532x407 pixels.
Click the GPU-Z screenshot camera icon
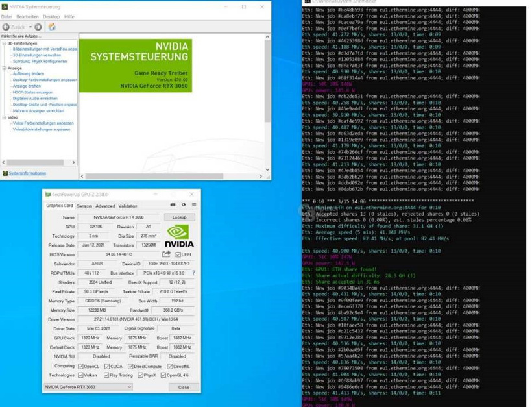pyautogui.click(x=173, y=204)
